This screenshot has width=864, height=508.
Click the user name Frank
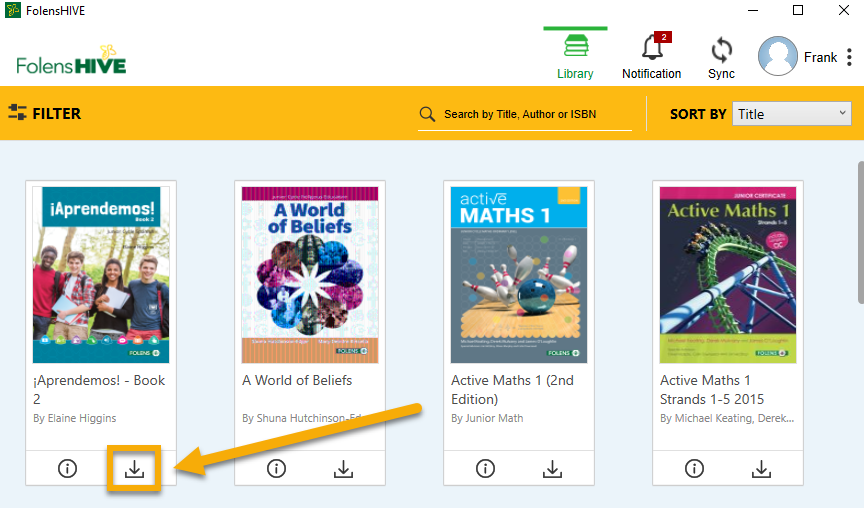[820, 57]
